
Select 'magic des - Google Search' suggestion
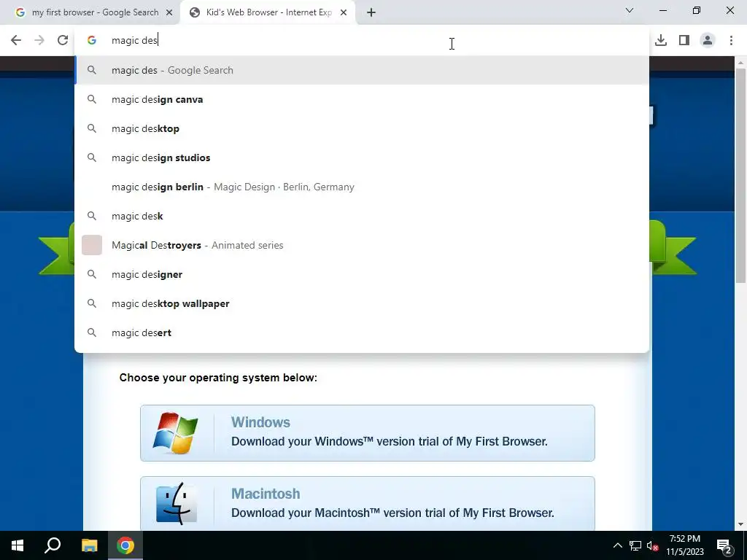[x=362, y=70]
